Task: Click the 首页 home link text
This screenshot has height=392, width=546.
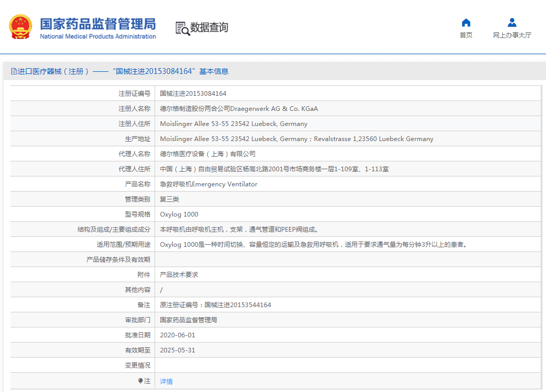Action: [466, 35]
